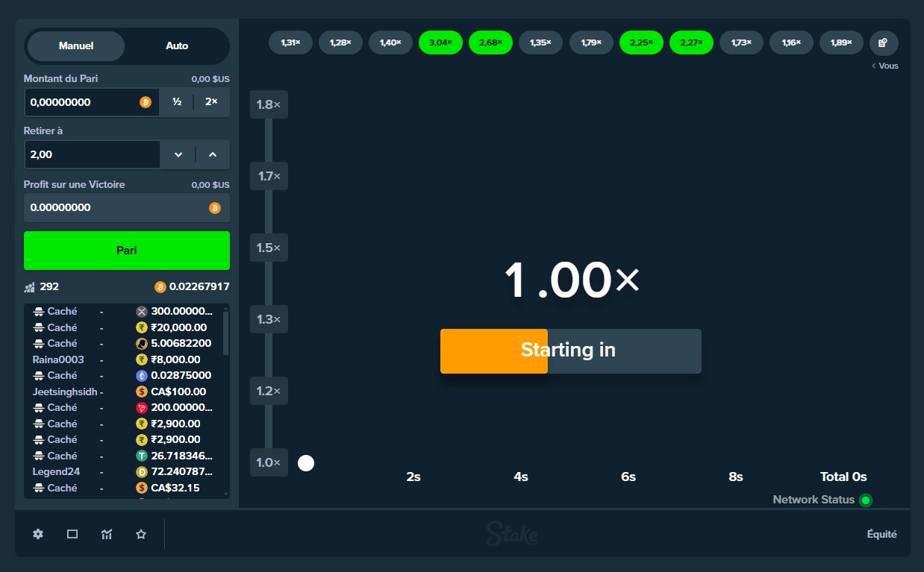This screenshot has height=572, width=924.
Task: Decrease cashout value with down chevron
Action: pyautogui.click(x=178, y=154)
